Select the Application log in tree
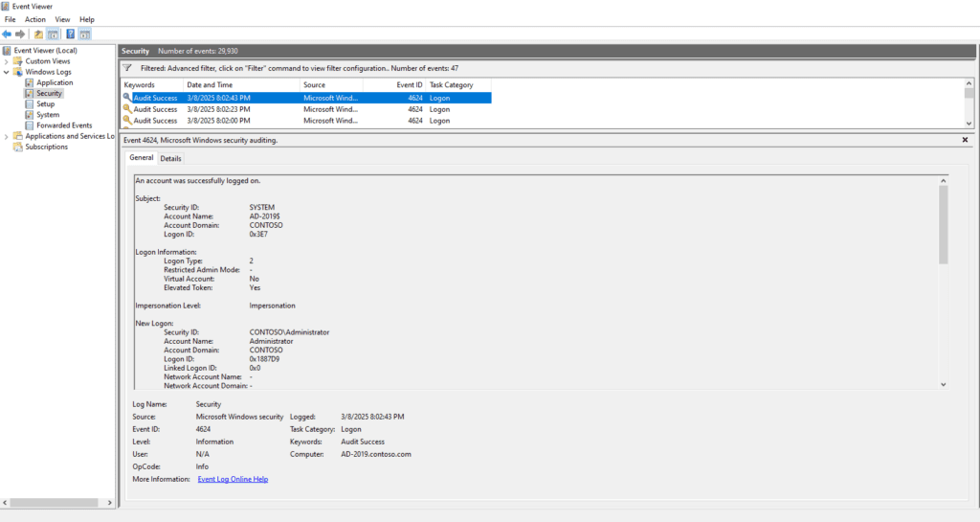This screenshot has width=980, height=522. 55,82
